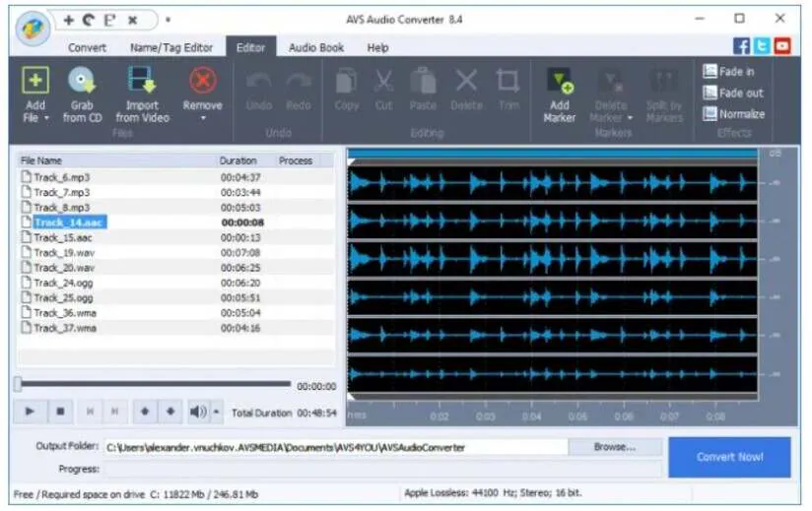The width and height of the screenshot is (812, 511).
Task: Open the Help tab
Action: [x=377, y=47]
